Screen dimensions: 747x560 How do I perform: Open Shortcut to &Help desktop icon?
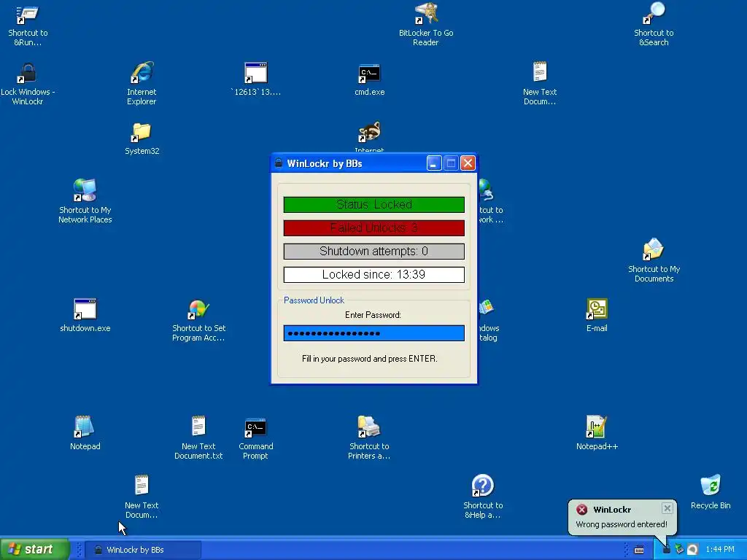[483, 497]
